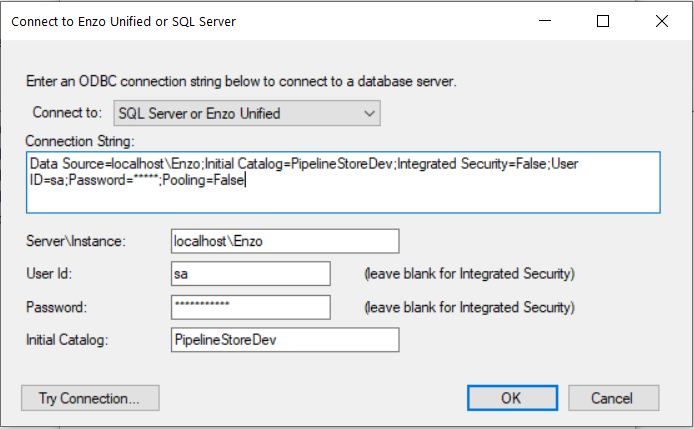Click the Connection String label
The height and width of the screenshot is (429, 694).
point(80,141)
